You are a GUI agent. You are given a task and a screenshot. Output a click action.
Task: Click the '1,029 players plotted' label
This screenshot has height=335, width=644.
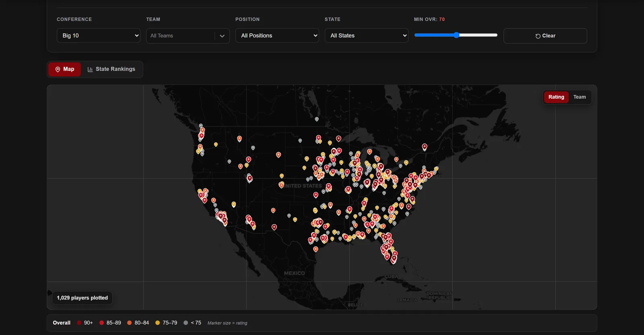tap(83, 298)
